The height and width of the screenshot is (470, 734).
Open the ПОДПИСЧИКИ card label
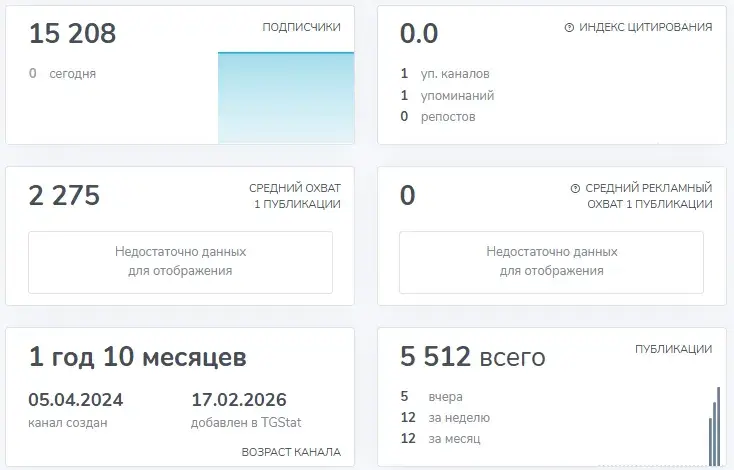point(301,27)
